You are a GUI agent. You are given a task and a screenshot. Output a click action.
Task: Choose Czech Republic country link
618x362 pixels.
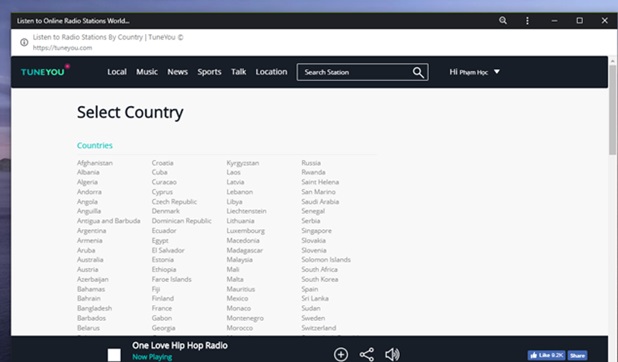[x=174, y=202]
